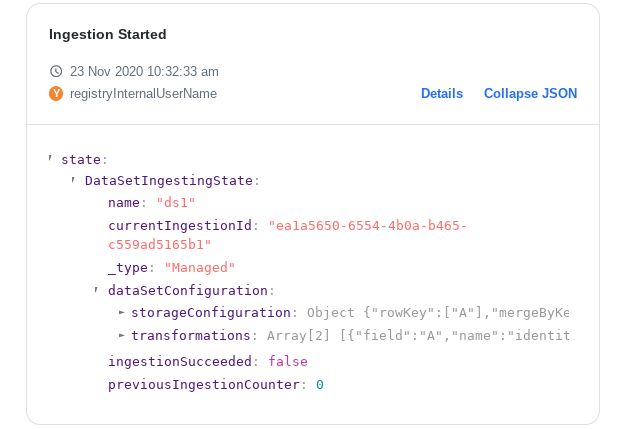
Task: Click the "ds1" string value
Action: coord(176,202)
